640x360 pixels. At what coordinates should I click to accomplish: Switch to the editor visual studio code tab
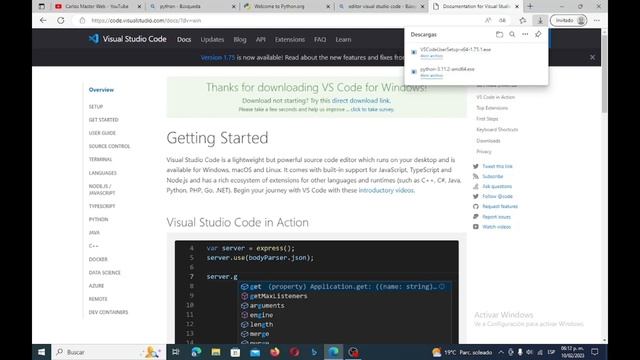[381, 7]
